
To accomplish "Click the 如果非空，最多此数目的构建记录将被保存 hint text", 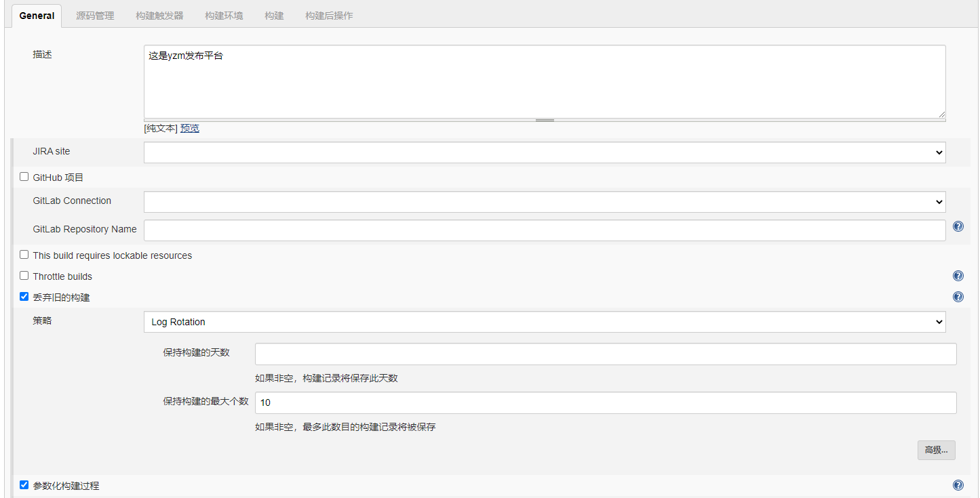I will click(345, 427).
